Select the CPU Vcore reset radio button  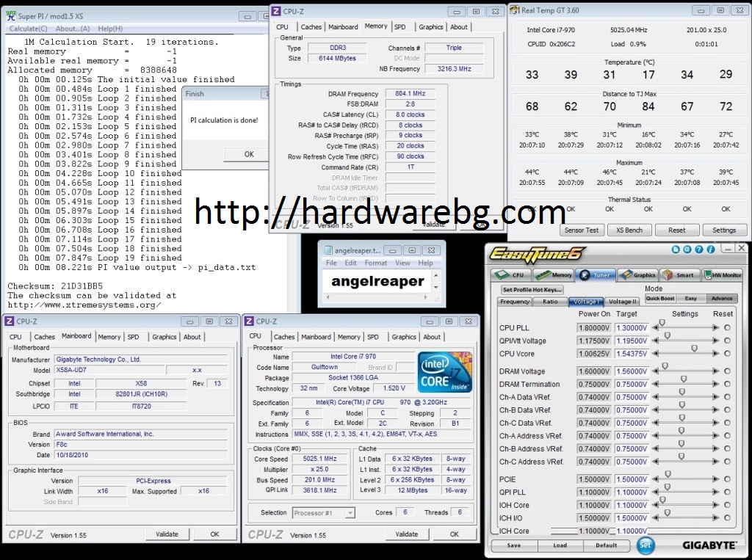click(x=728, y=354)
